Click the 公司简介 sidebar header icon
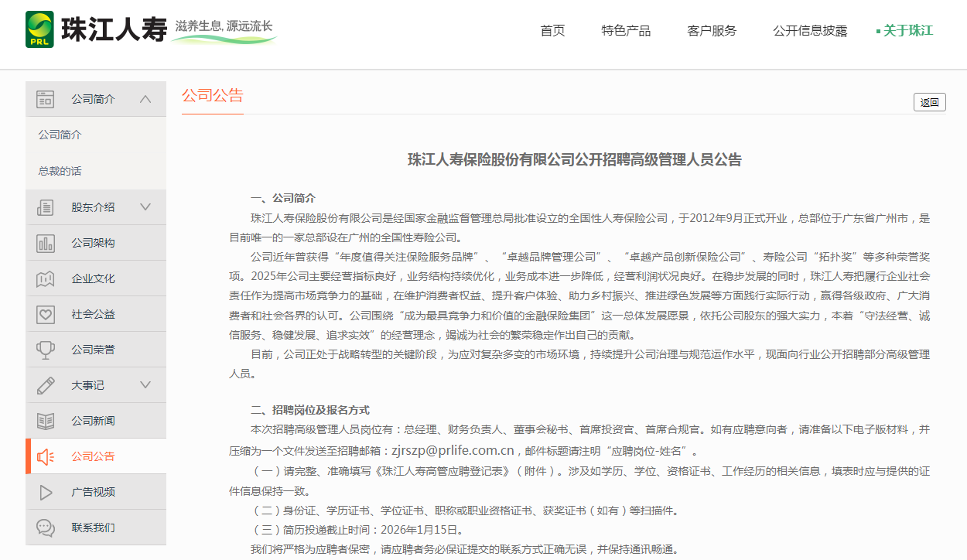 [x=46, y=99]
